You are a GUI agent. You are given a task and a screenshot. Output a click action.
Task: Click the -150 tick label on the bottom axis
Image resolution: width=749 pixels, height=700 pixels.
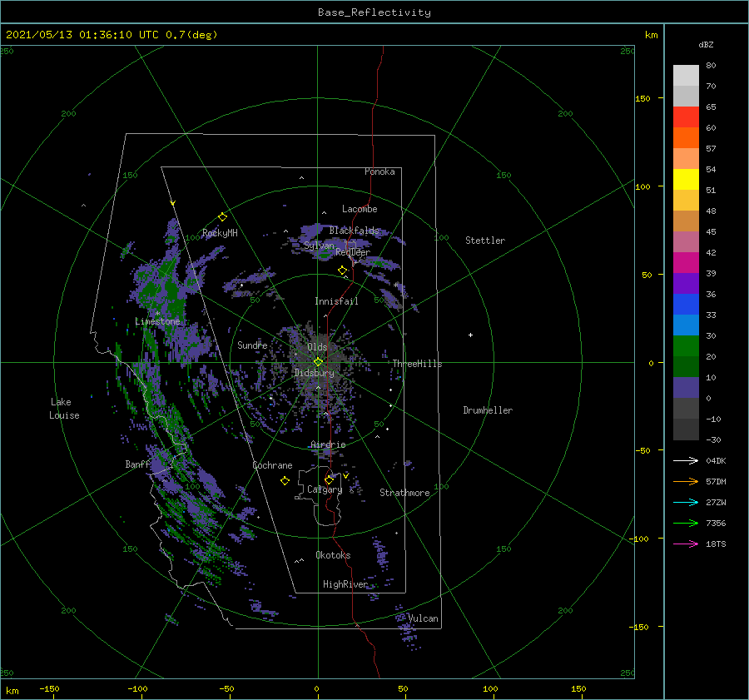(x=49, y=688)
